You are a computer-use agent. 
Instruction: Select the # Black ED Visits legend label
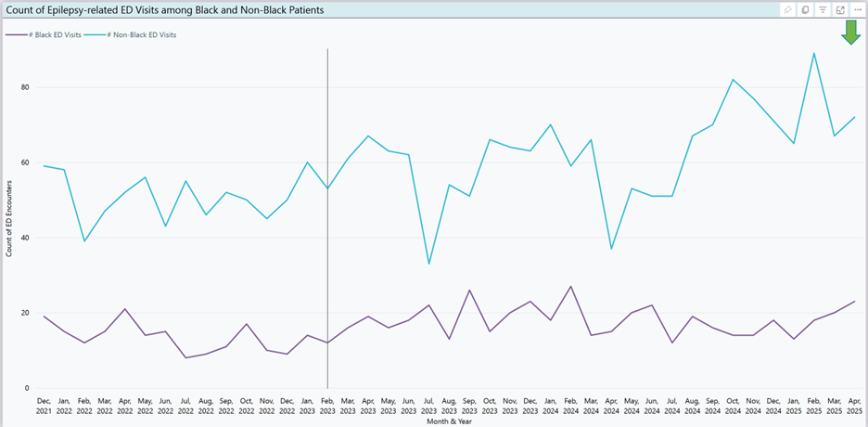tap(57, 34)
